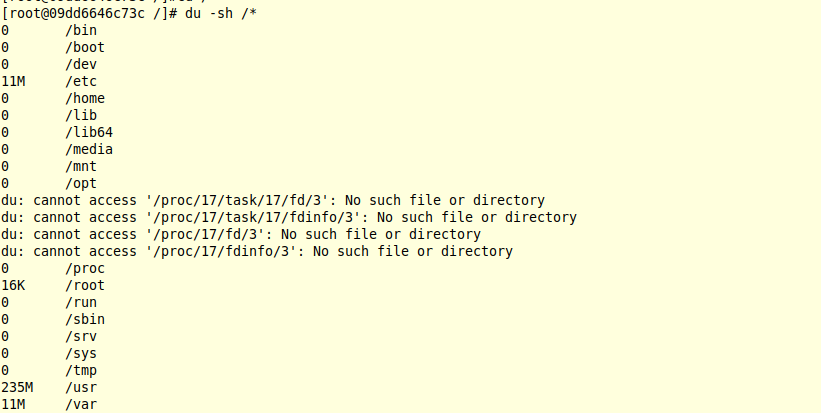
Task: Click the /opt directory entry
Action: 81,183
